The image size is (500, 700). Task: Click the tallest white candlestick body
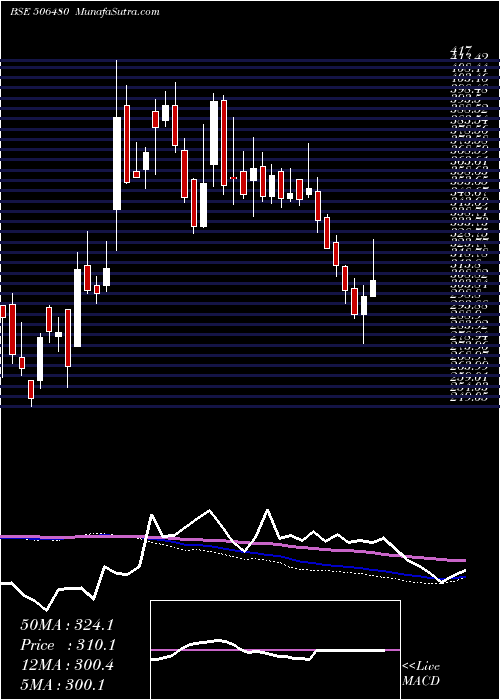point(117,163)
